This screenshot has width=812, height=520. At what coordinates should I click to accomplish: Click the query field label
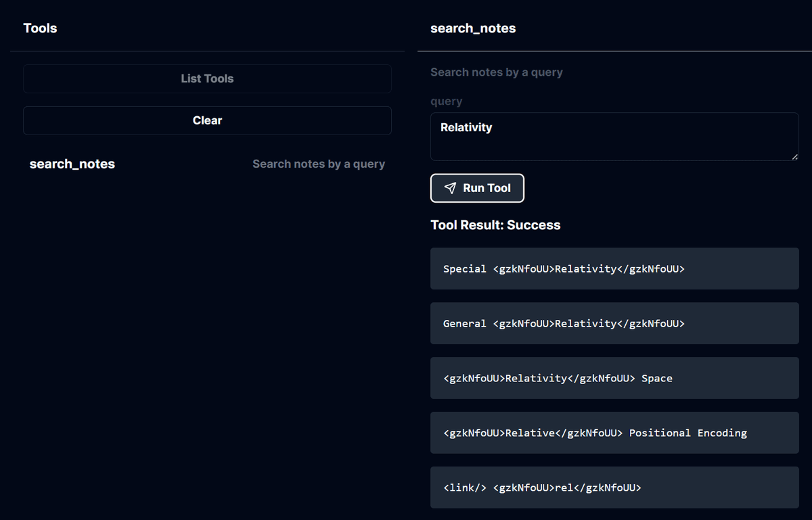(x=447, y=101)
